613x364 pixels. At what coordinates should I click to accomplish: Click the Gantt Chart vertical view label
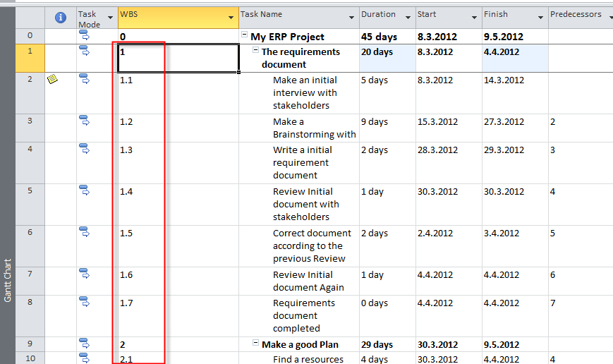pos(8,280)
